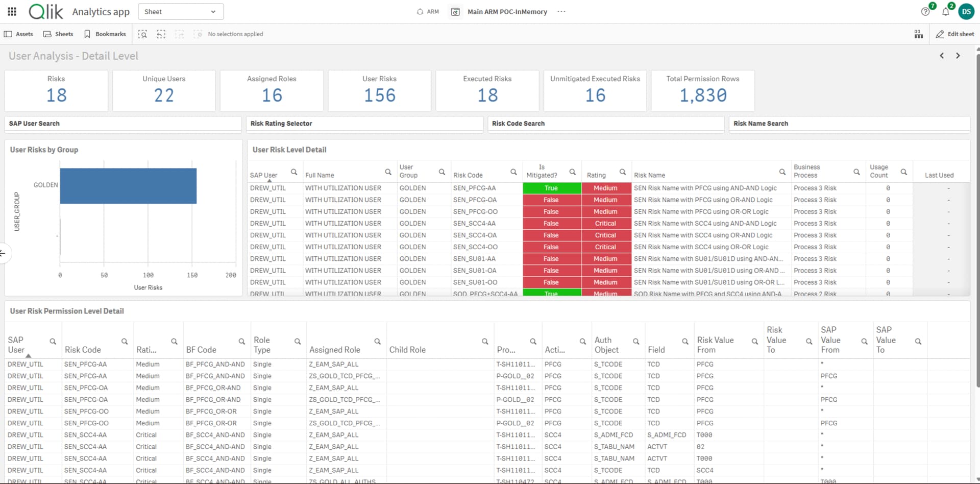Search the Rating column in Risk Level Detail
This screenshot has width=980, height=484.
(623, 172)
